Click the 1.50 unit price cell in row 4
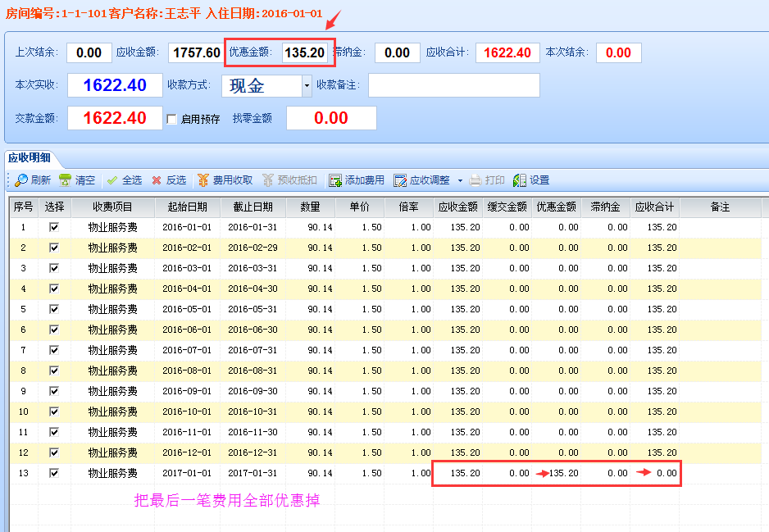 tap(359, 289)
